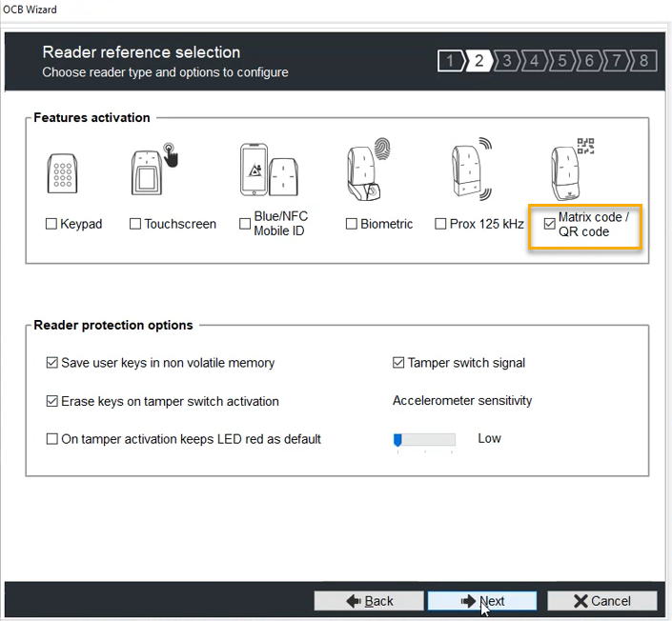
Task: Uncheck the Matrix code / QR code option
Action: point(549,225)
